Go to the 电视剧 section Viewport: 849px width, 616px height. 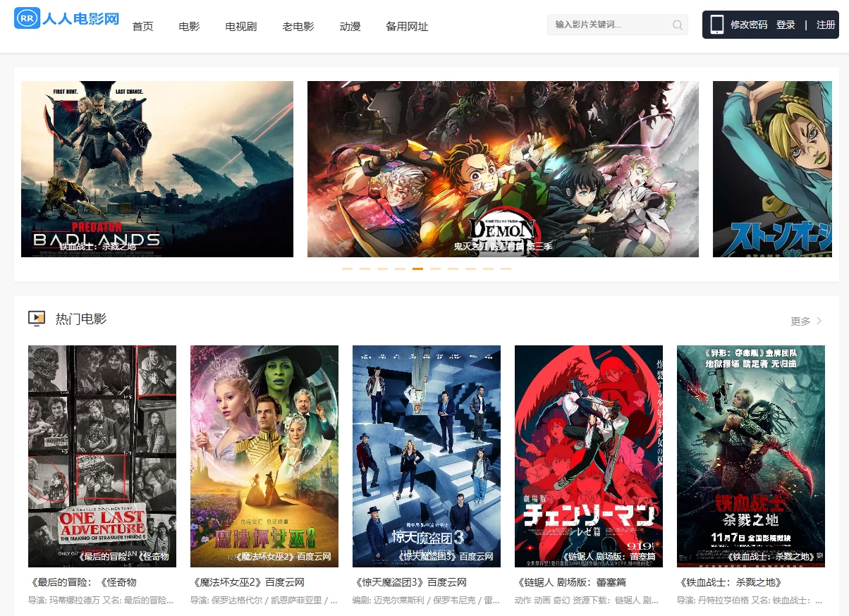(x=240, y=27)
